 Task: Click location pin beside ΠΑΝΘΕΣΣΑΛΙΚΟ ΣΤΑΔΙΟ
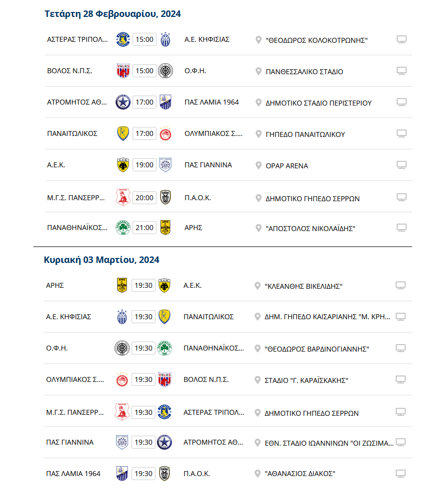tap(259, 71)
